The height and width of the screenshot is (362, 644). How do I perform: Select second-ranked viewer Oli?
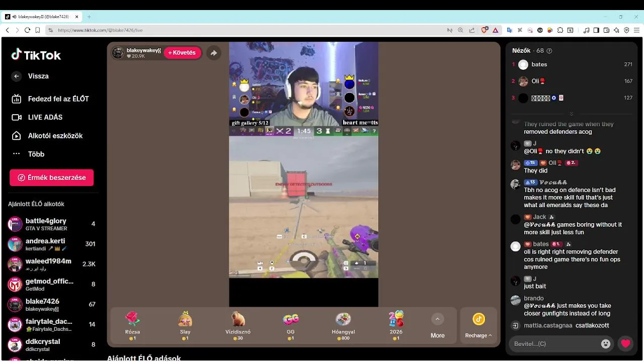572,81
